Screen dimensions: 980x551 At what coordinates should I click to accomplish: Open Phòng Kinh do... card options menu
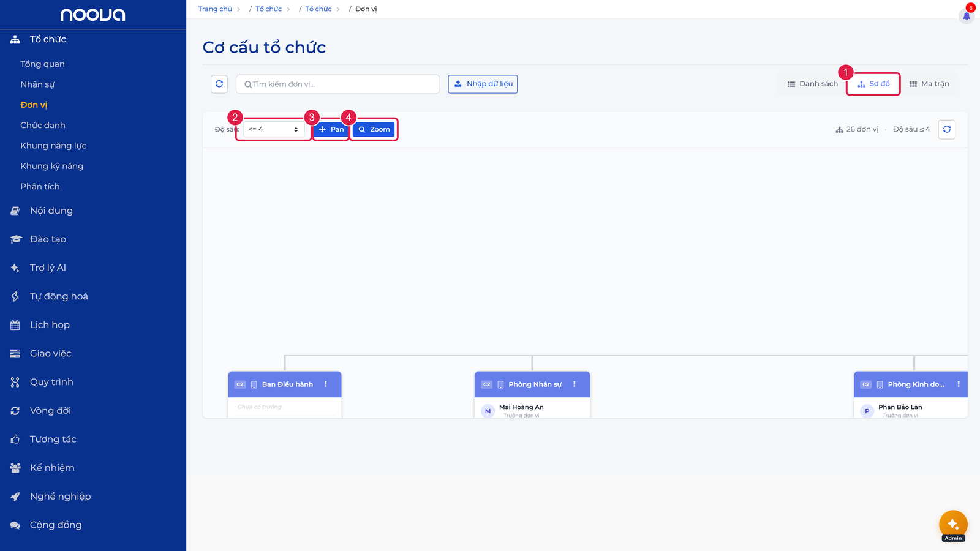pos(959,384)
